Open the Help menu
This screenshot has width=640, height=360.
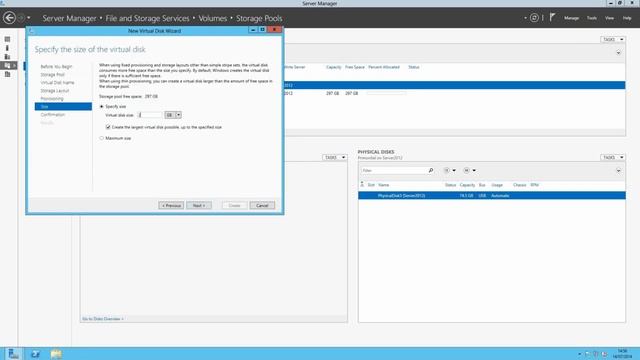pos(627,18)
